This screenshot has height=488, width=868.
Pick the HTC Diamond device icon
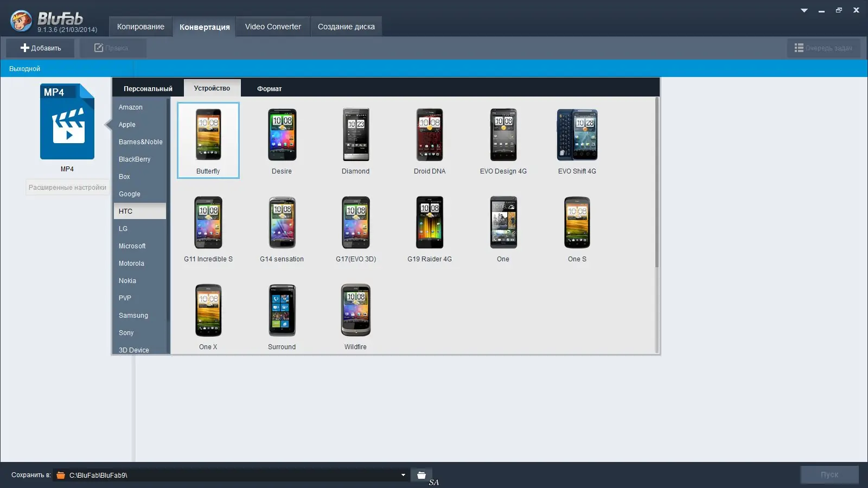tap(356, 134)
